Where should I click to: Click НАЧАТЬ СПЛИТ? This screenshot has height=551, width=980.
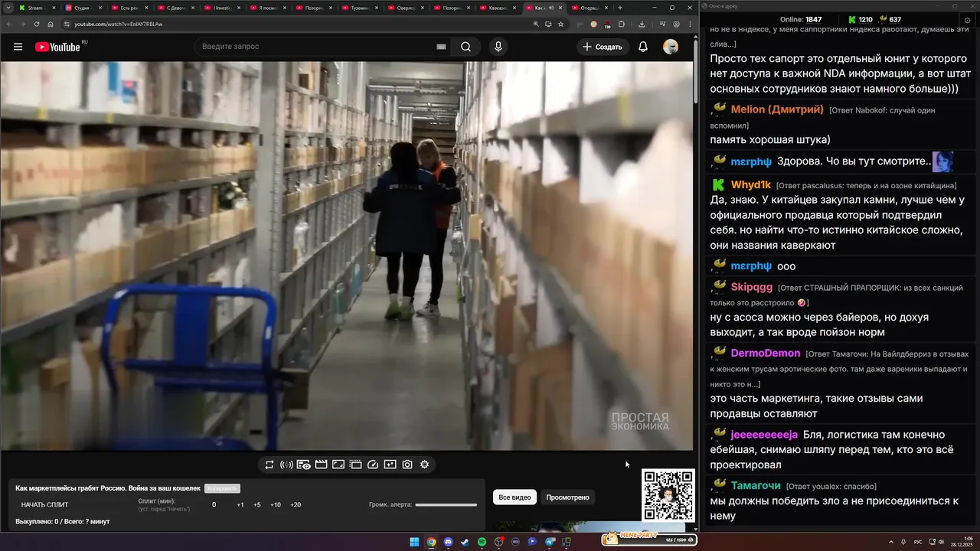(x=44, y=505)
